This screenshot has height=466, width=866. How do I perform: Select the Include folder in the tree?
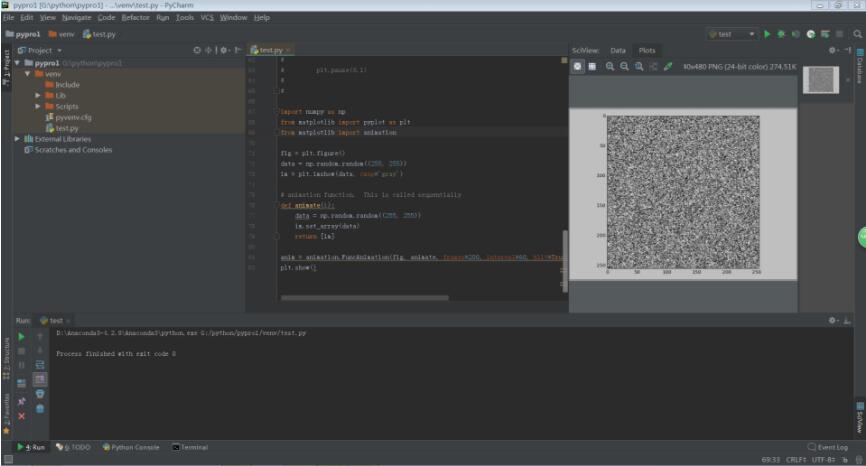point(62,85)
